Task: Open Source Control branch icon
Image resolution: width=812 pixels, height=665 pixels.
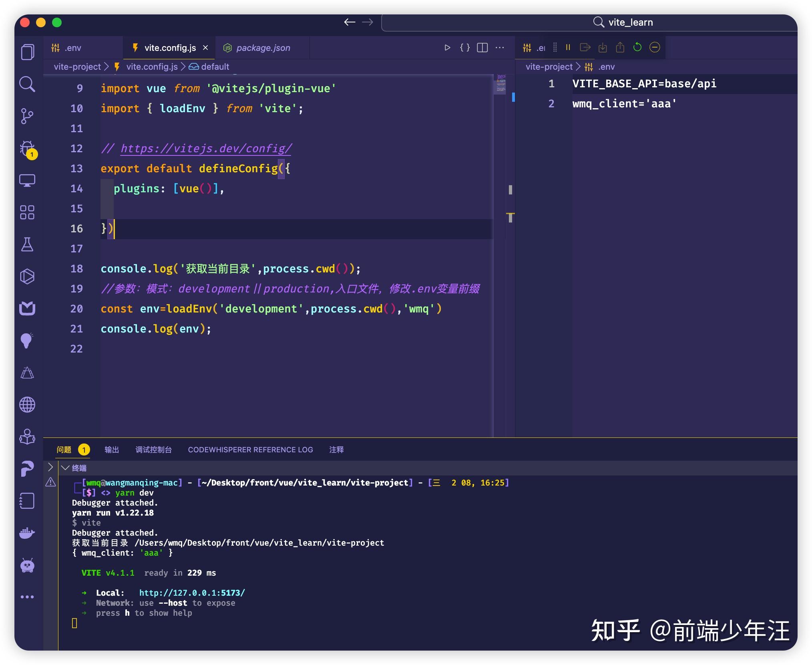Action: [27, 116]
